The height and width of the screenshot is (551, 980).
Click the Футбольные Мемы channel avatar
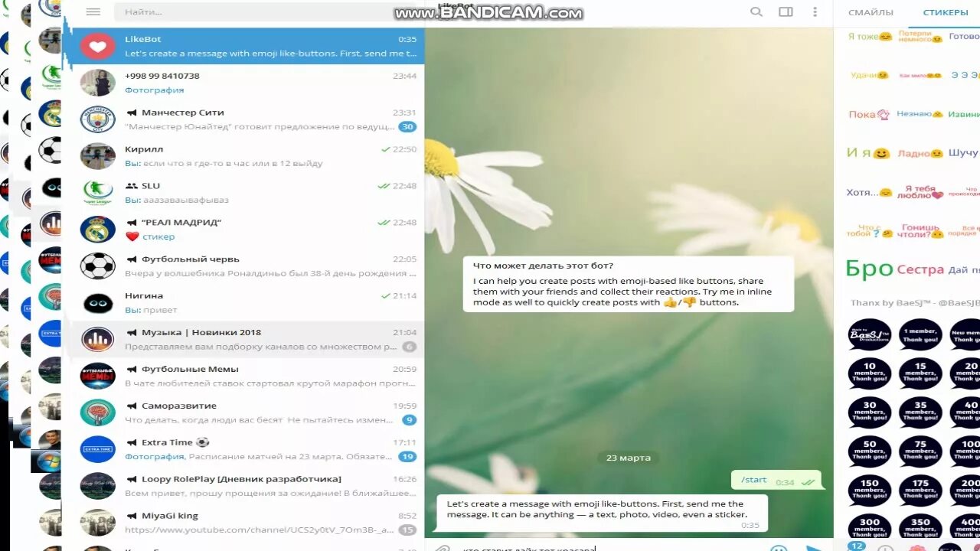click(98, 377)
